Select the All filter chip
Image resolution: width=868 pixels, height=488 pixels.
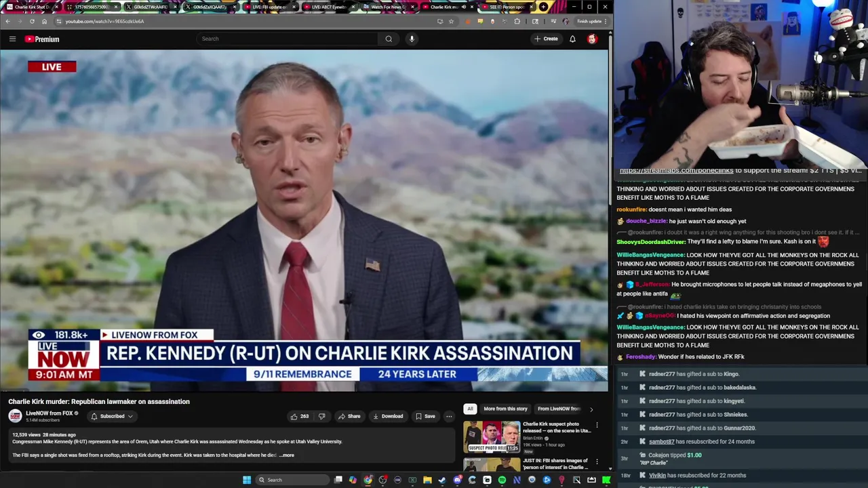pos(470,409)
